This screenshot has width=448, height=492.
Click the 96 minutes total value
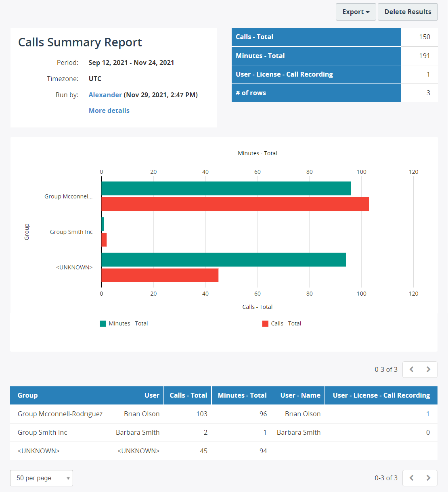[x=263, y=414]
